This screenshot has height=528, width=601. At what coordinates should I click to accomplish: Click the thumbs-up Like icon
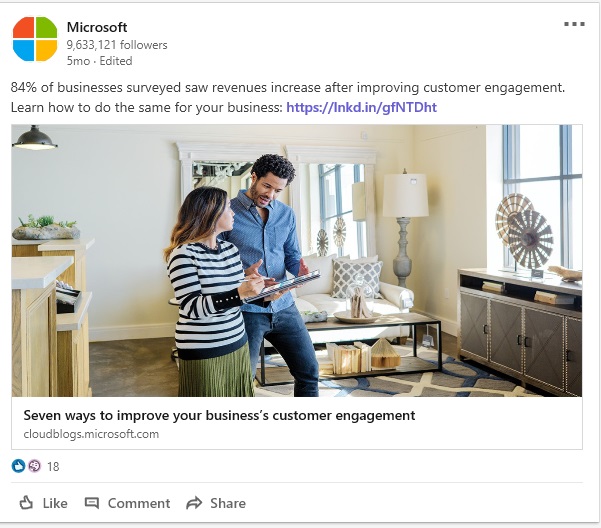coord(26,503)
